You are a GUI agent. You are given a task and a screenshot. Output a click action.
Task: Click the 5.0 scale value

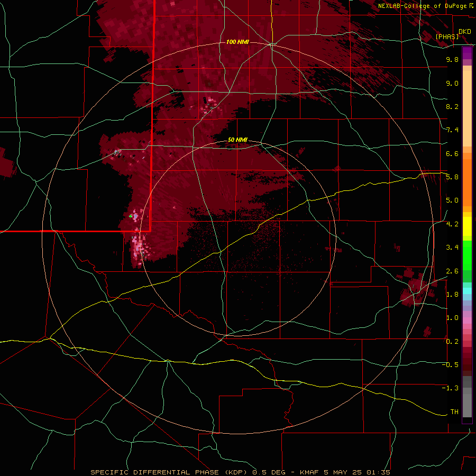click(452, 200)
